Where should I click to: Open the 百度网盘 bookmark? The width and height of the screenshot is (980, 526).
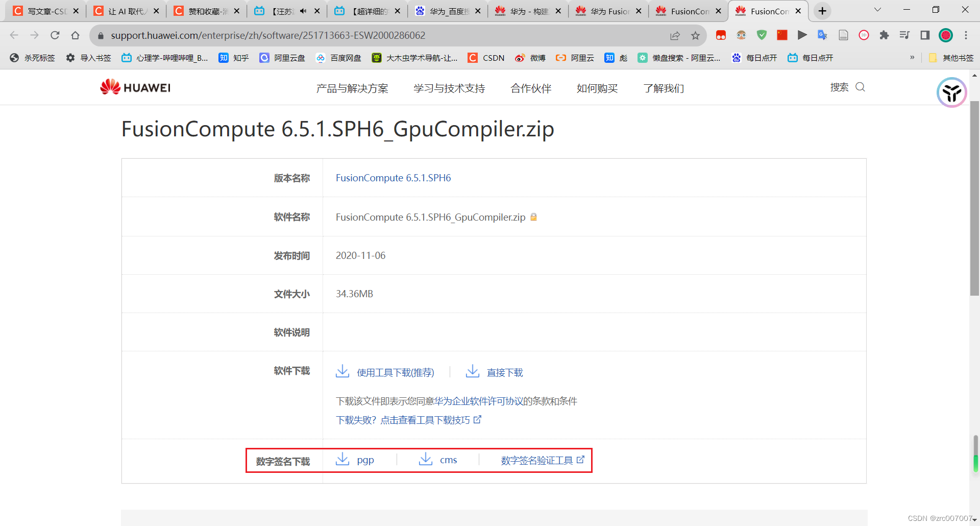[338, 58]
